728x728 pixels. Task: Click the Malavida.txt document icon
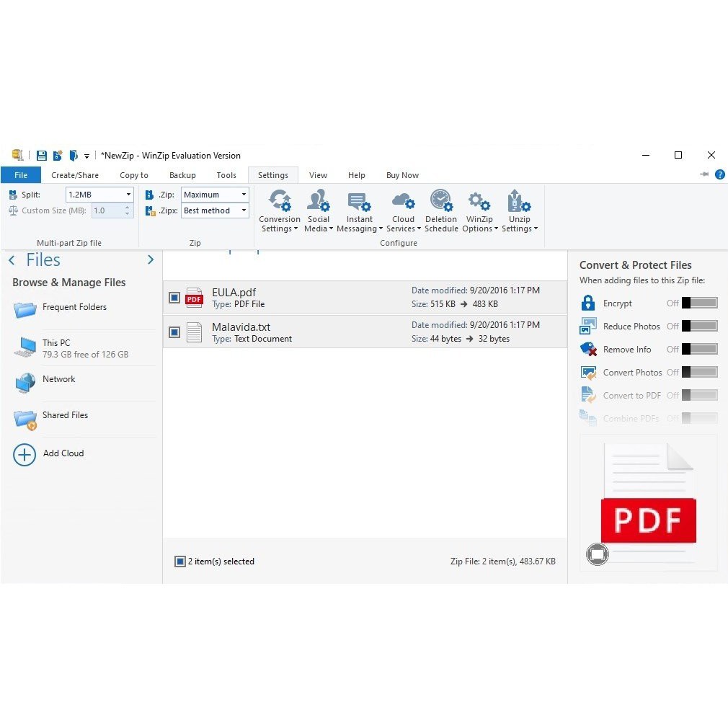point(194,332)
